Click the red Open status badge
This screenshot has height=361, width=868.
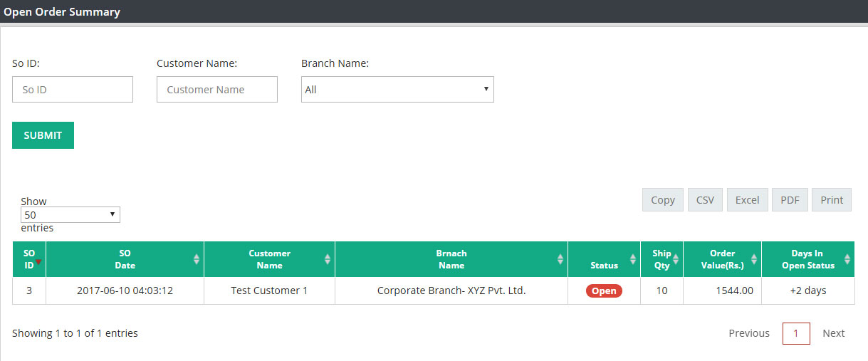(604, 291)
